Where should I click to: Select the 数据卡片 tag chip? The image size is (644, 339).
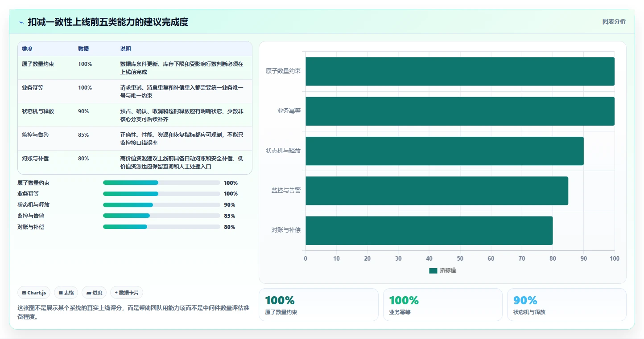pyautogui.click(x=127, y=293)
